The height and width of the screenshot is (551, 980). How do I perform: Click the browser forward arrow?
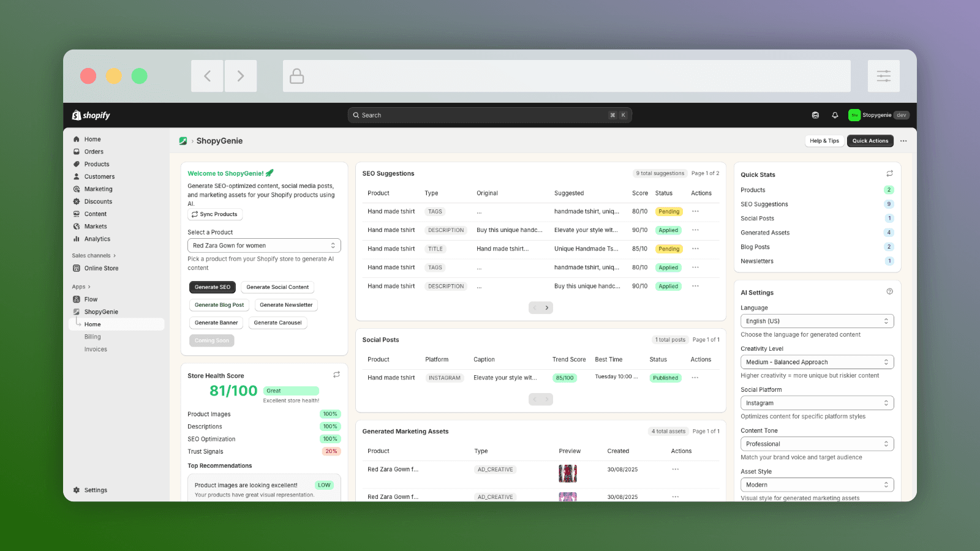(241, 76)
